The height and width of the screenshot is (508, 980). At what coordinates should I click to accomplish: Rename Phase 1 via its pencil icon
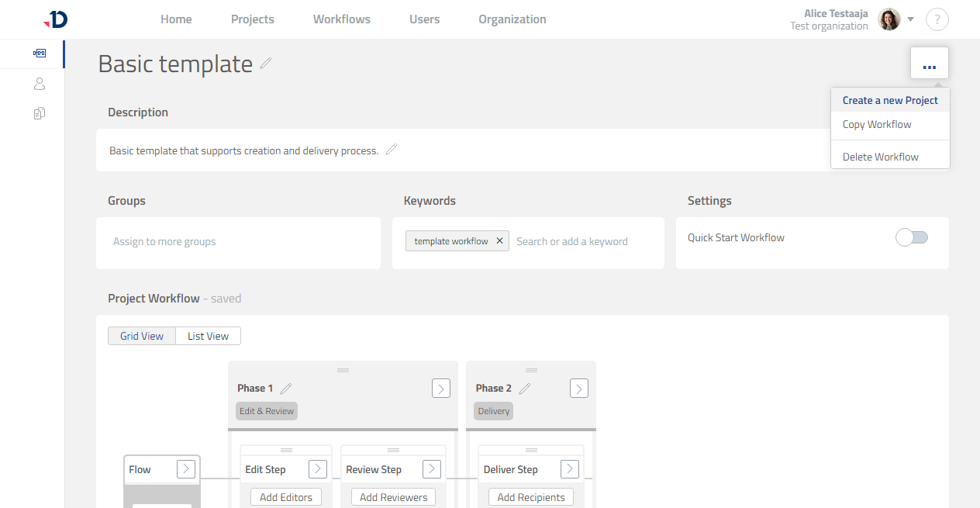point(285,387)
